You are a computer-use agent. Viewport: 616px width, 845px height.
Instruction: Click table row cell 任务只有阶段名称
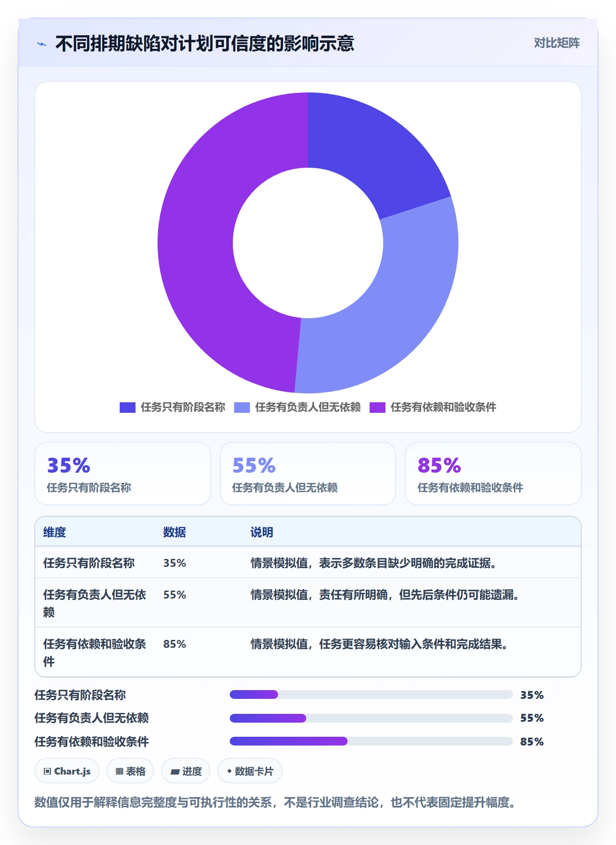pyautogui.click(x=89, y=563)
